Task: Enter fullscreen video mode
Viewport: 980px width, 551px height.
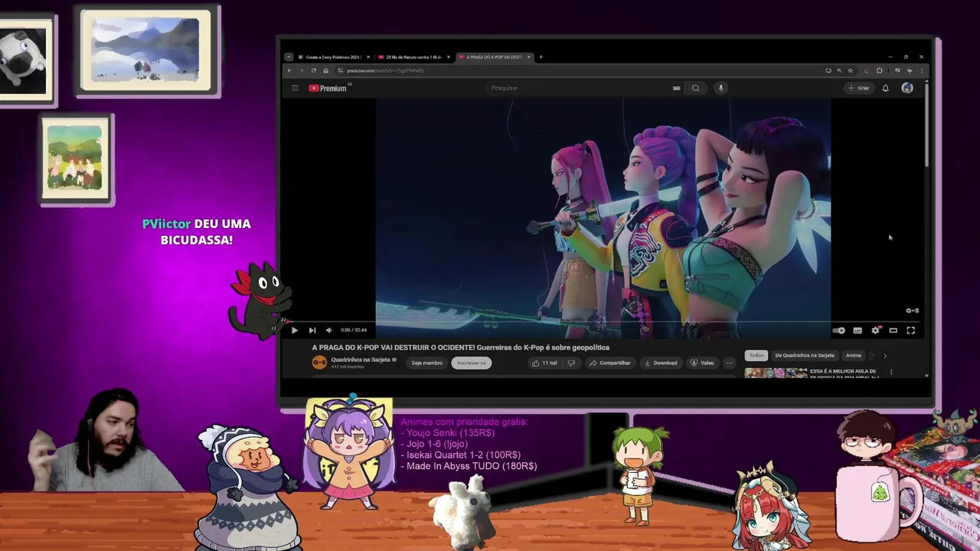Action: 911,331
